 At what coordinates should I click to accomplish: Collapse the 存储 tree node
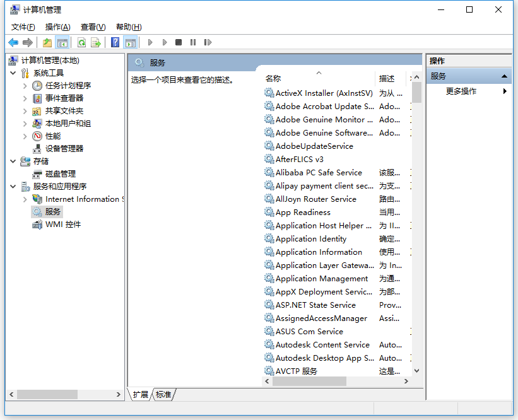click(x=13, y=161)
